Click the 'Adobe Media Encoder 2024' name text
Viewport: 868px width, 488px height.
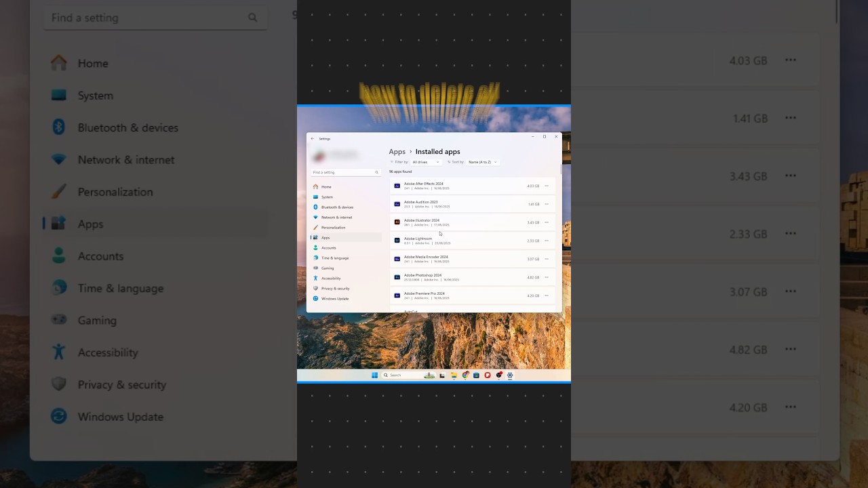[426, 257]
